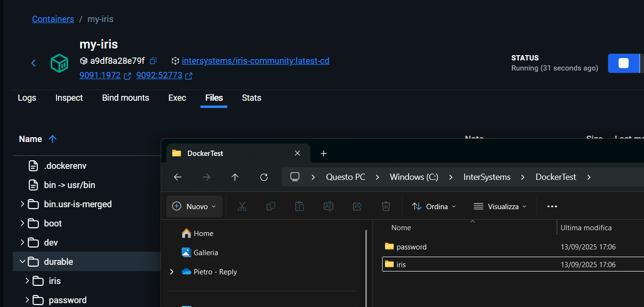This screenshot has height=307, width=644.
Task: Expand the iris folder under durable
Action: pyautogui.click(x=27, y=281)
